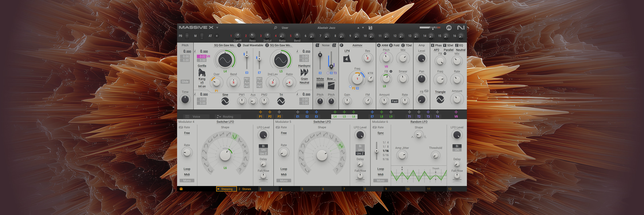Viewport: 644px width, 215px height.
Task: Click the move handle above T3
Action: (x=428, y=112)
